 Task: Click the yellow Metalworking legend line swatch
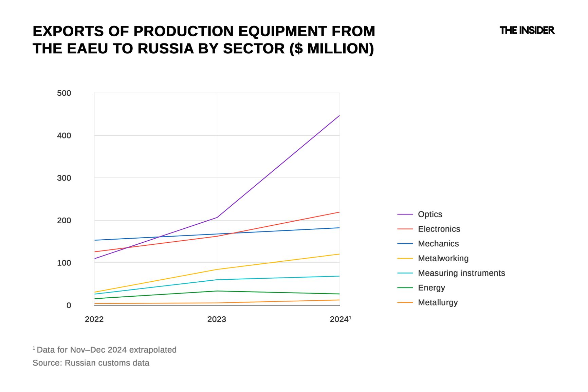coord(405,258)
